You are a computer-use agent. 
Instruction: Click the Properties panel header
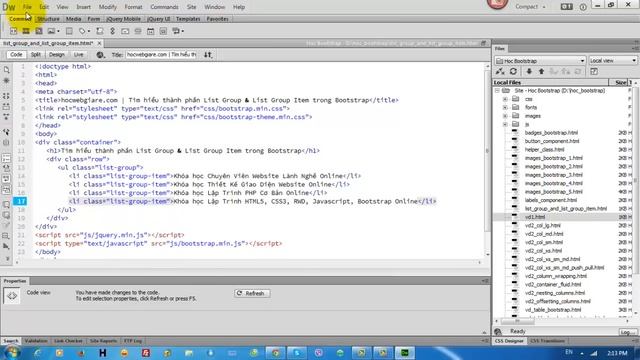click(15, 281)
